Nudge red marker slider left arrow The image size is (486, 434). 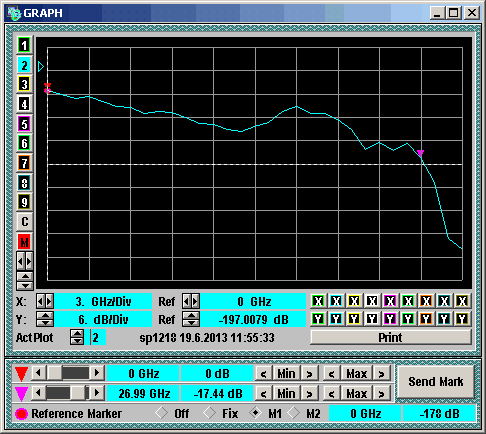point(39,373)
